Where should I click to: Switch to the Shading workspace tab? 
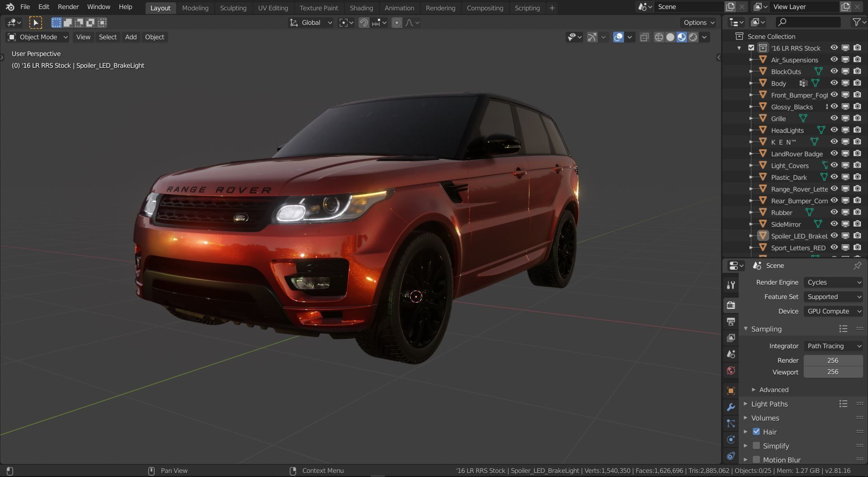tap(361, 8)
